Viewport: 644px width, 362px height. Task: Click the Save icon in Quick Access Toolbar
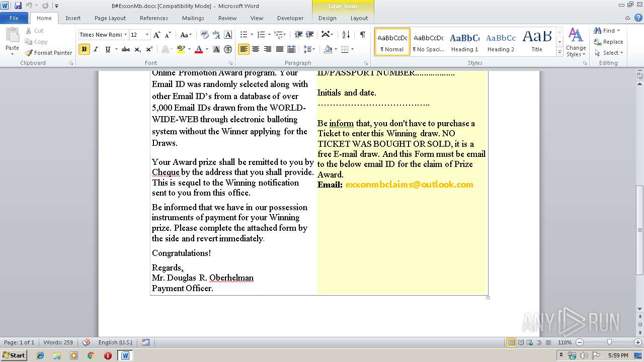click(18, 6)
